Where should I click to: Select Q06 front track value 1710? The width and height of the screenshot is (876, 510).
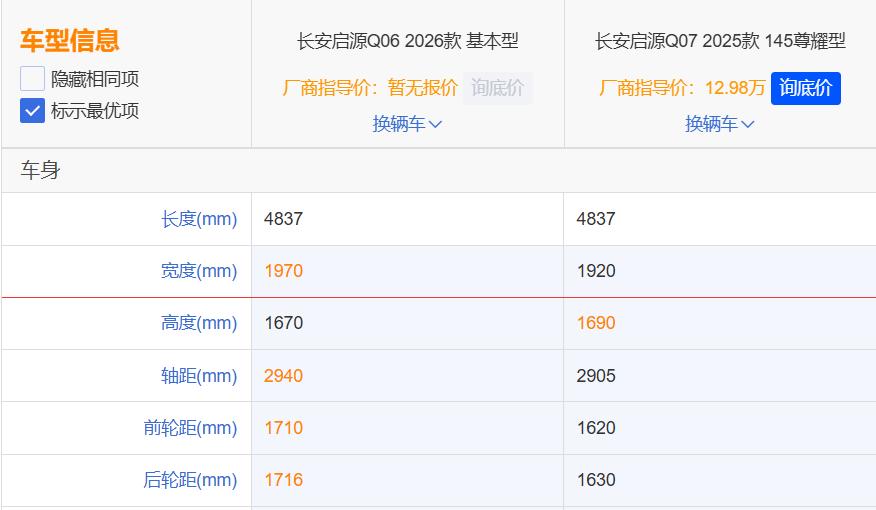pyautogui.click(x=284, y=428)
